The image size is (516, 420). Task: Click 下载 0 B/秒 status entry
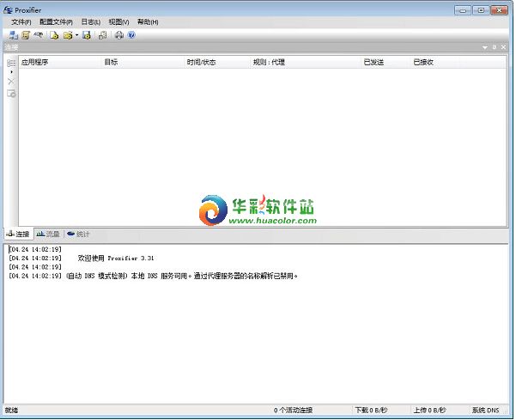click(371, 411)
